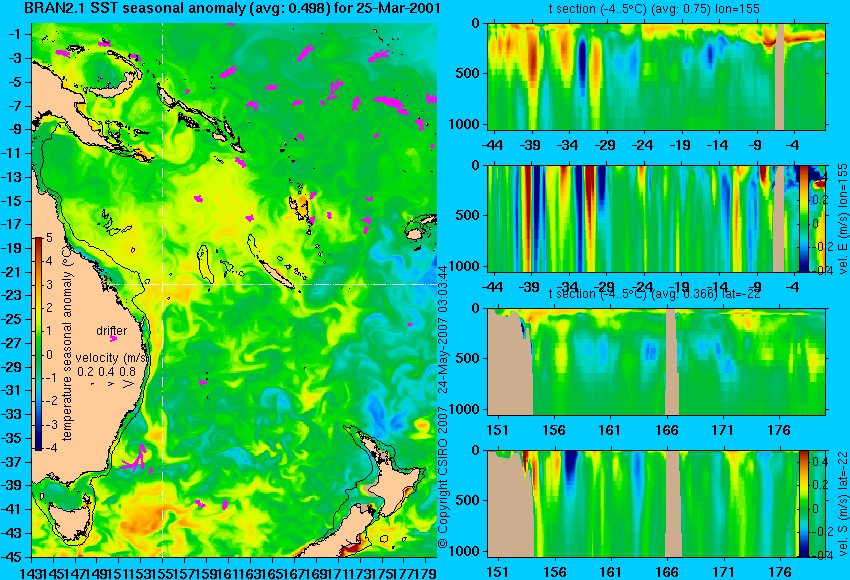Click '1000' depth label on the vel. S section

[x=464, y=551]
